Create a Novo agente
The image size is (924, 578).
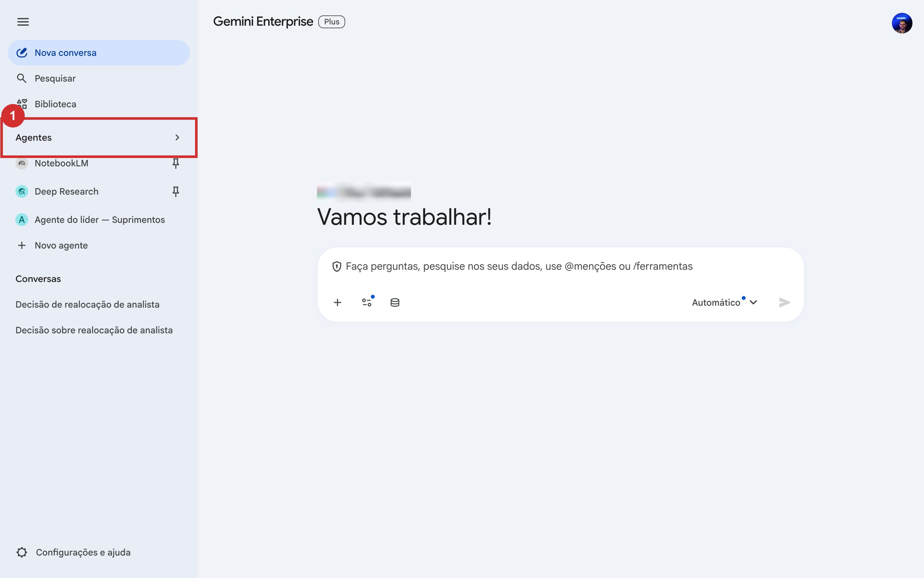(x=98, y=245)
